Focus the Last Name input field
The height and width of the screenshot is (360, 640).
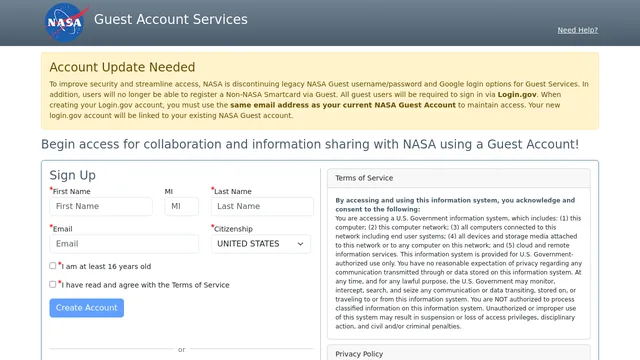(262, 207)
